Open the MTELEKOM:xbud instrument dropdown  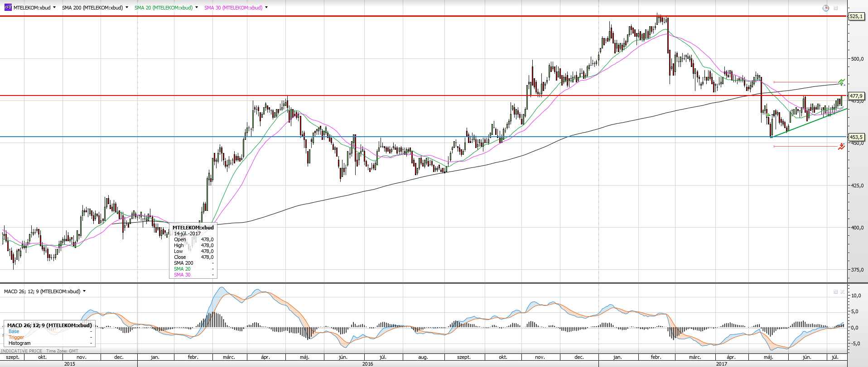54,7
